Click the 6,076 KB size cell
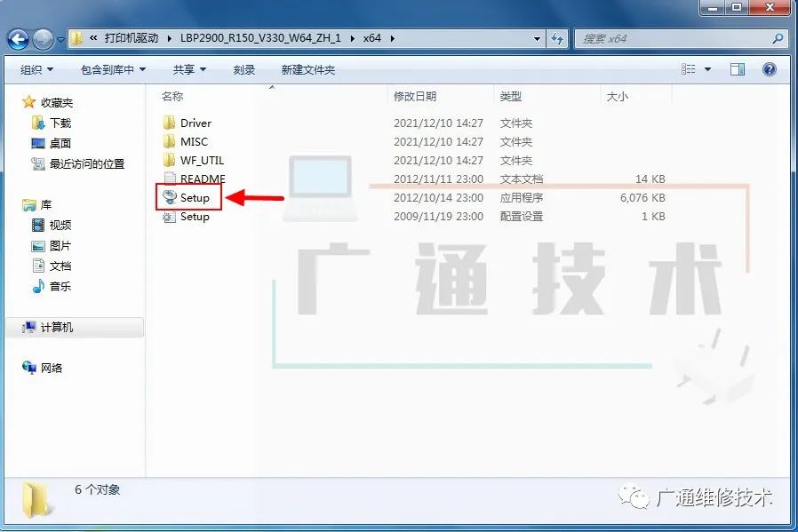 (x=642, y=197)
